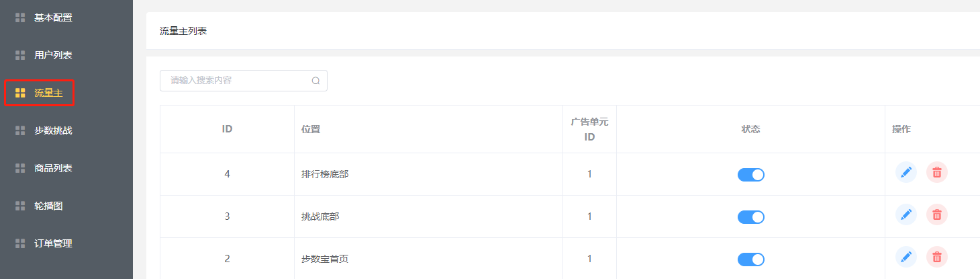The image size is (980, 279).
Task: Open 订单管理 from the sidebar
Action: [53, 243]
